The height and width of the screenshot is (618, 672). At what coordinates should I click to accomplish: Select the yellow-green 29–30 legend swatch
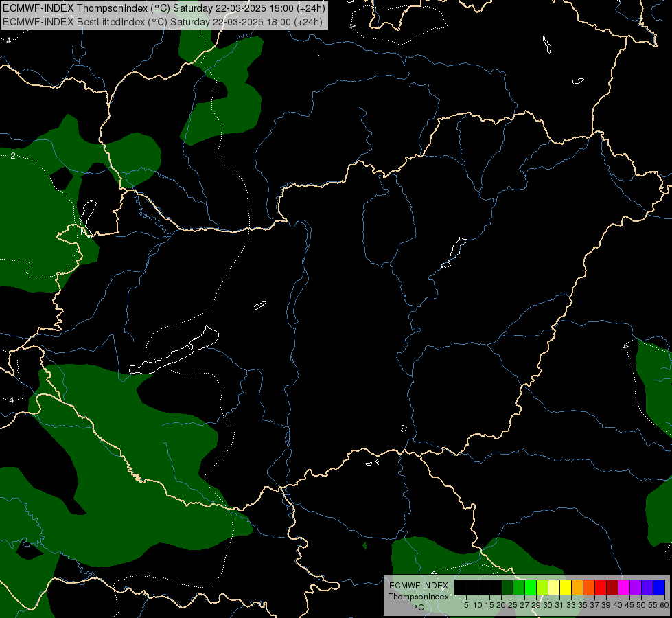tap(542, 587)
